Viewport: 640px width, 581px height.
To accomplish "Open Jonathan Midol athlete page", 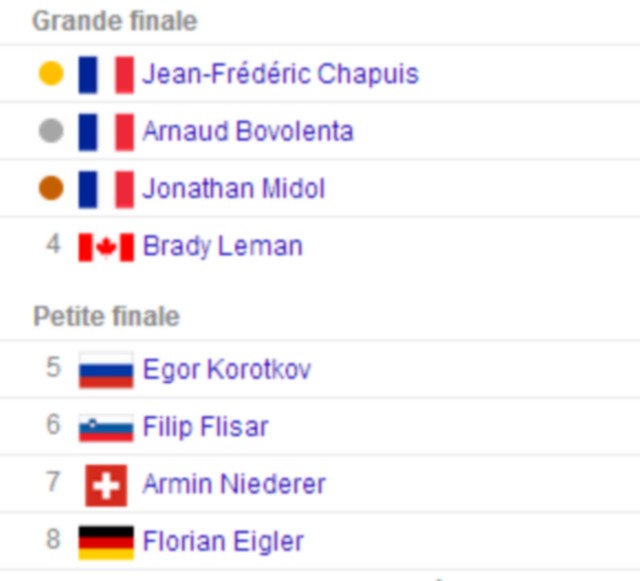I will click(x=233, y=189).
